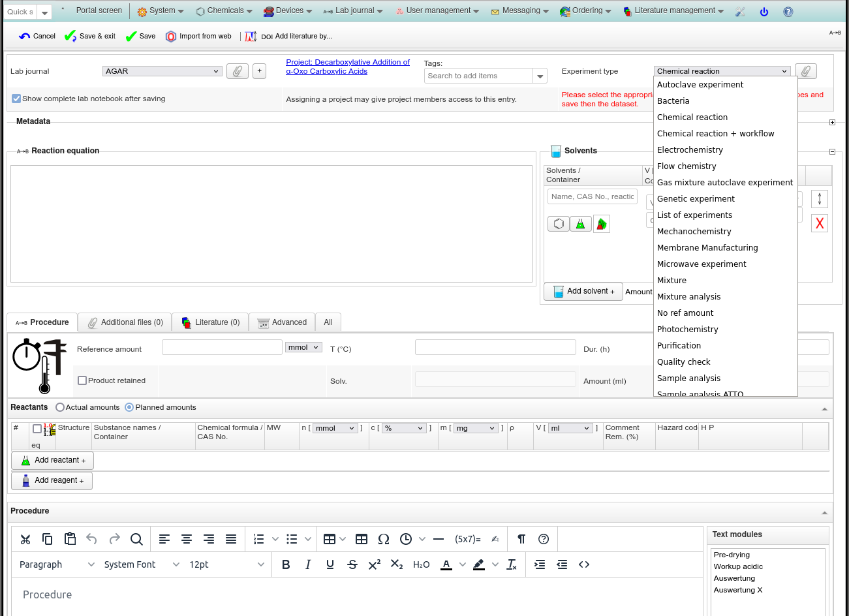Image resolution: width=849 pixels, height=616 pixels.
Task: Click the hexagon structure icon in Solvents
Action: point(559,224)
